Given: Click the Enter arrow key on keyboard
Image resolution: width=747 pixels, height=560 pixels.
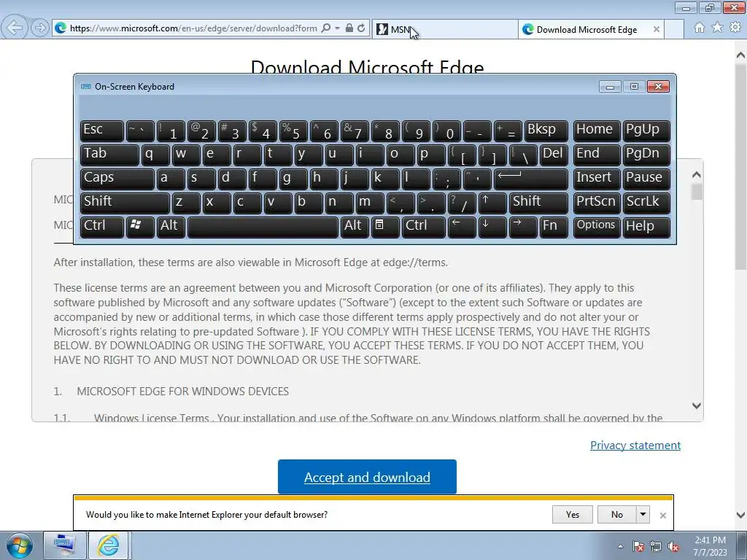Looking at the screenshot, I should point(531,179).
